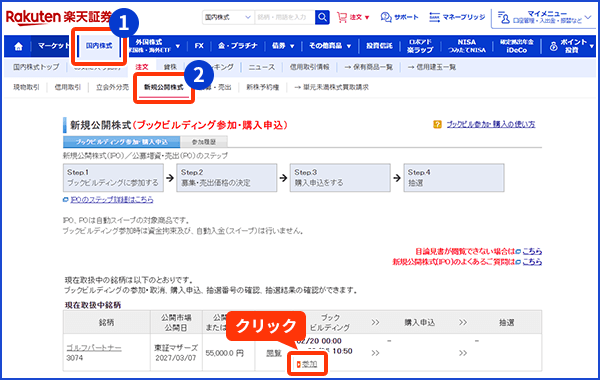The image size is (600, 380).
Task: Open the ゴルフパートナー stock link
Action: coord(94,348)
